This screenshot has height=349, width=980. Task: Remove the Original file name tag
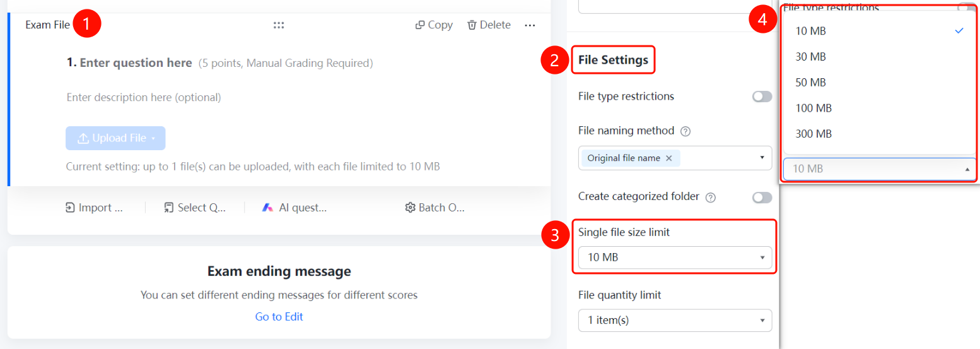pyautogui.click(x=669, y=158)
